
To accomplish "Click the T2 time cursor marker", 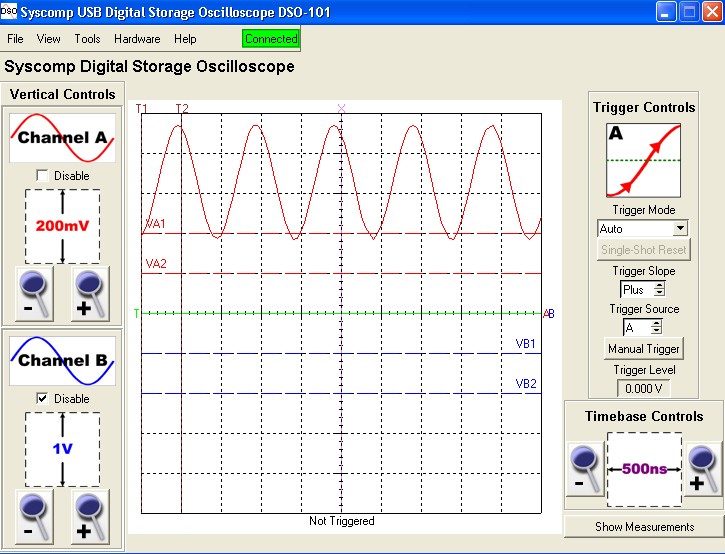I will (181, 108).
